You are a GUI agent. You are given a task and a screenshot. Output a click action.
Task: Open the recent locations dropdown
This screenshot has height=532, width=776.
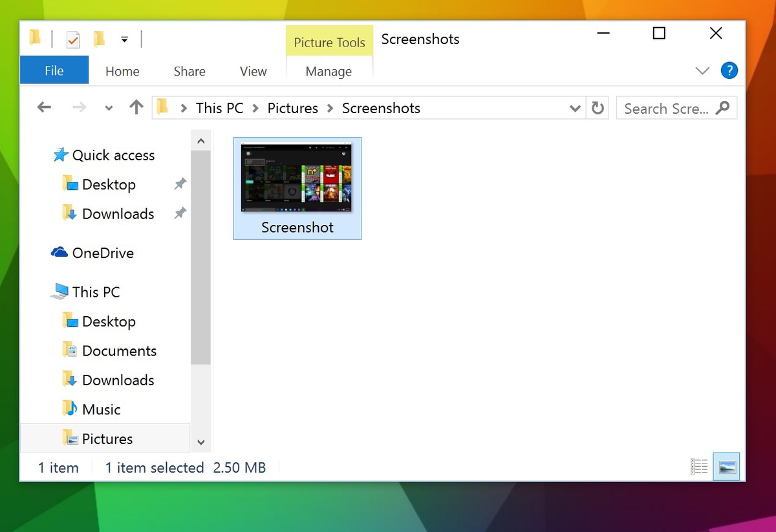[109, 108]
